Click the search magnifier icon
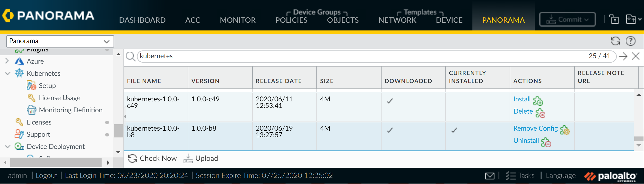The width and height of the screenshot is (644, 184). tap(130, 56)
